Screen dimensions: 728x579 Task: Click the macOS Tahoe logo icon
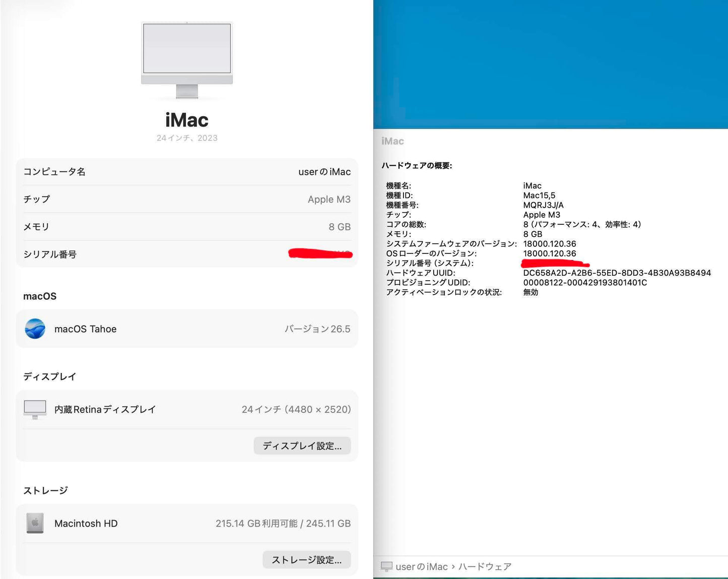tap(35, 329)
